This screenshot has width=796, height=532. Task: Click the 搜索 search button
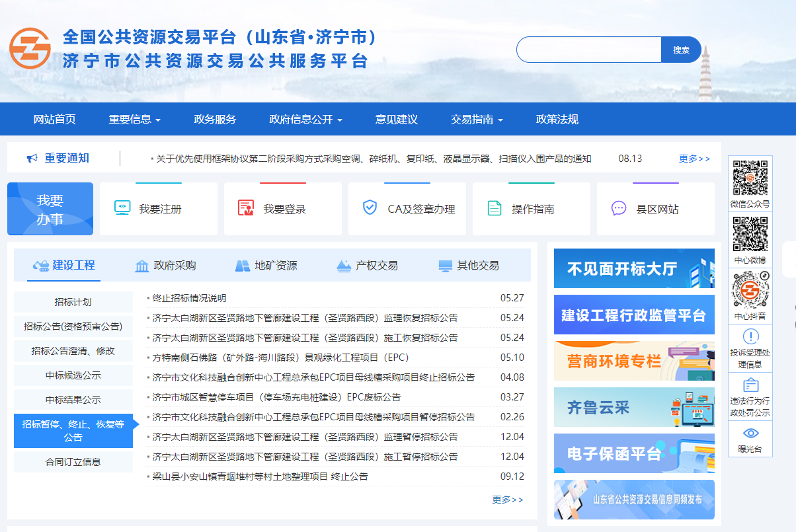click(x=681, y=49)
